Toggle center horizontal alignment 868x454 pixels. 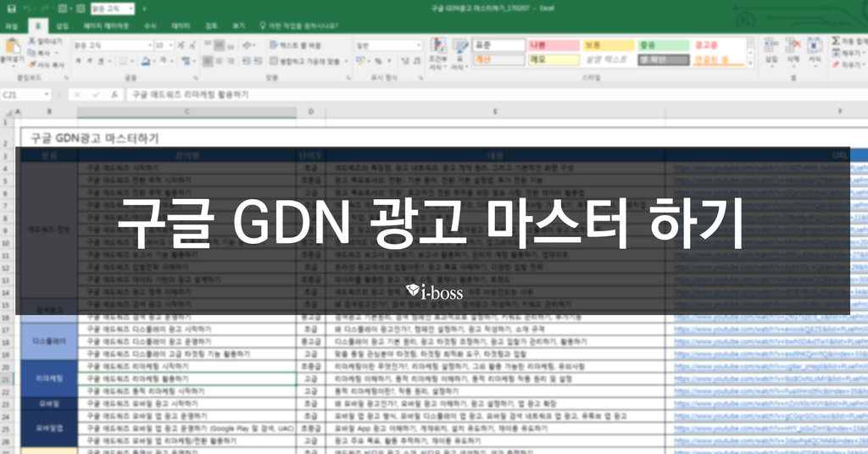[x=220, y=61]
